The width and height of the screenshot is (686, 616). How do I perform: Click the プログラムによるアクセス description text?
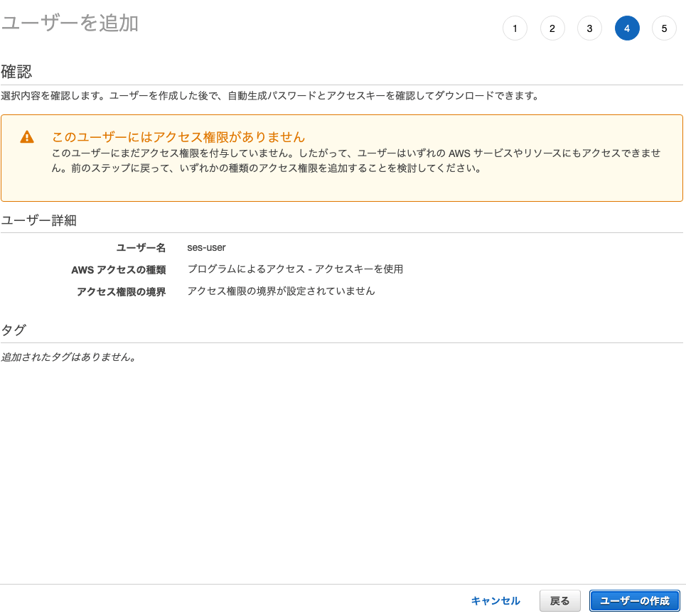295,269
